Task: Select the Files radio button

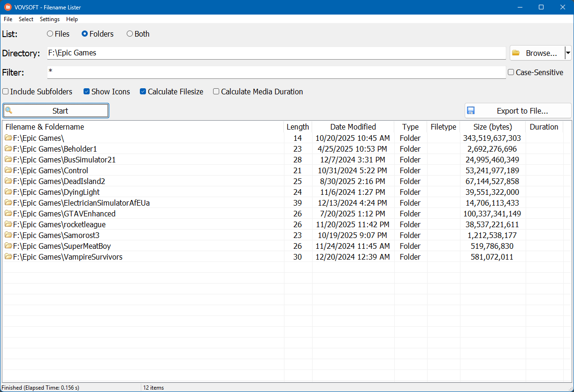Action: coord(50,34)
